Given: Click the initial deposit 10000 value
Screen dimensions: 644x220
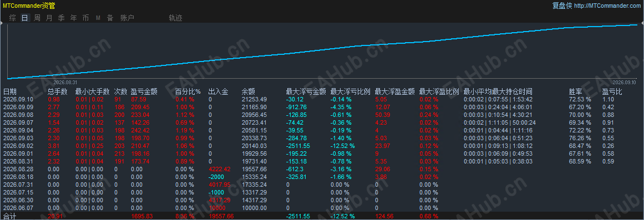Looking at the screenshot, I should coord(217,208).
